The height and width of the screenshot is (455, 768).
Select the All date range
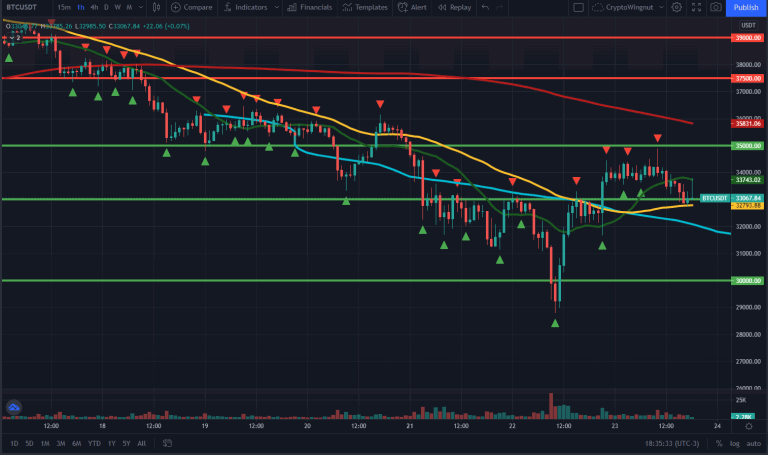(142, 443)
